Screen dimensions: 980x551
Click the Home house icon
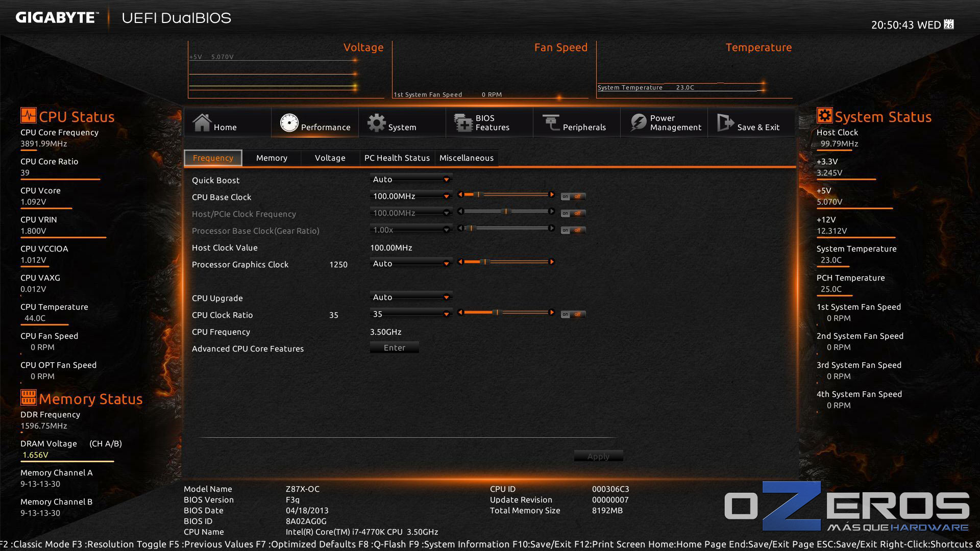pos(202,122)
